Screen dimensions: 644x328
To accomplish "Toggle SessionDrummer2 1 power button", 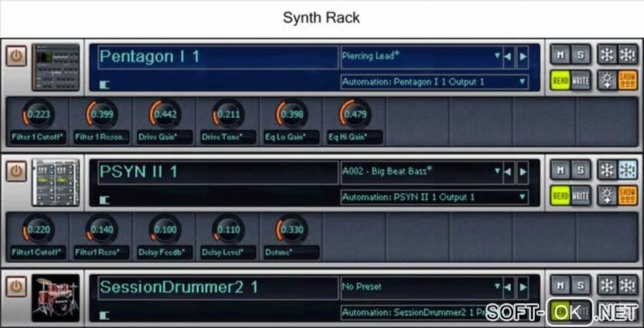I will pyautogui.click(x=16, y=286).
